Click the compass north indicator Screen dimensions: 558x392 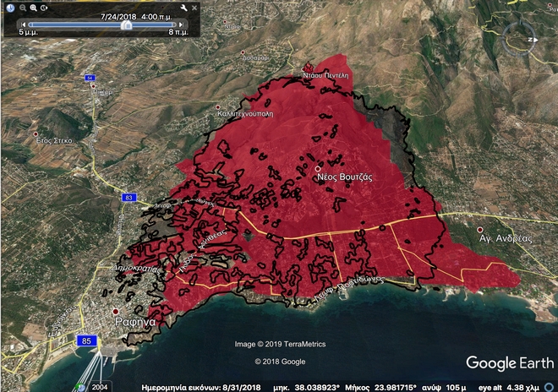[x=533, y=39]
